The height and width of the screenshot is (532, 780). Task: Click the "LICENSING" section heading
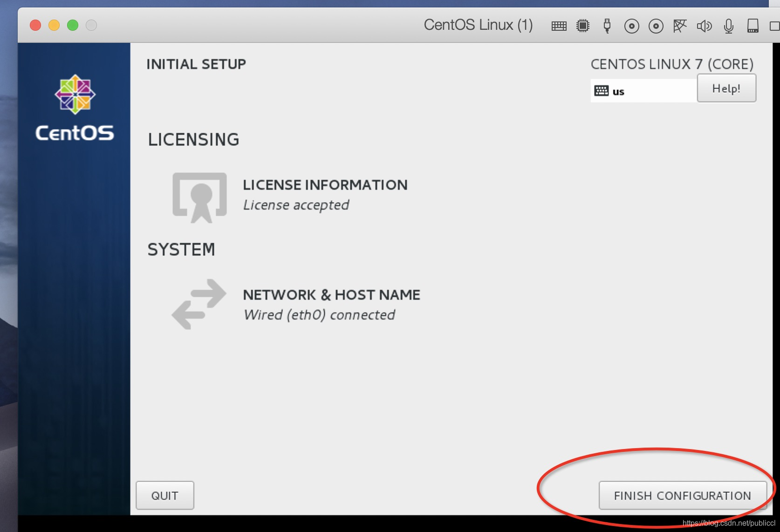click(193, 140)
